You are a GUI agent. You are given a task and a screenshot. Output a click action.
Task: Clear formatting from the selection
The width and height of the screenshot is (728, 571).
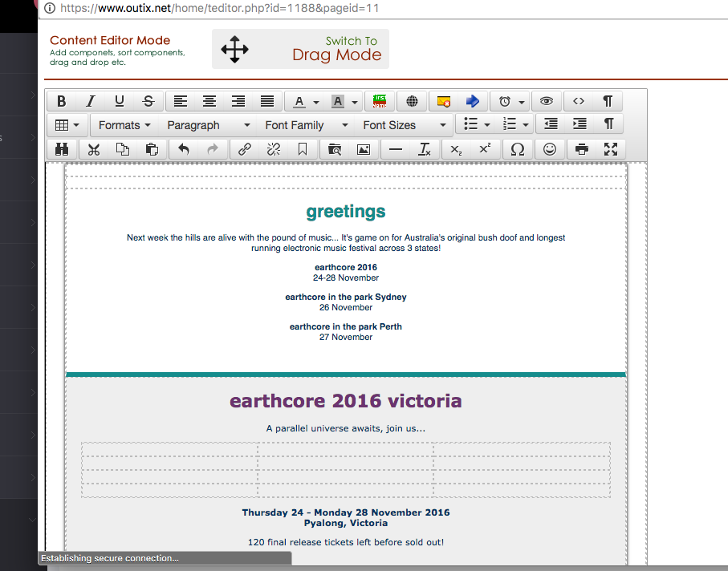(x=425, y=149)
